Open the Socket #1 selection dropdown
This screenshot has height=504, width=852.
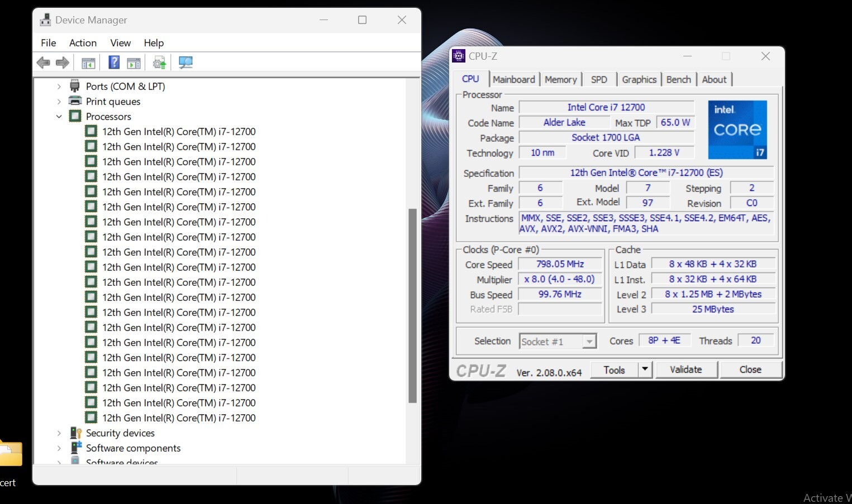click(589, 341)
